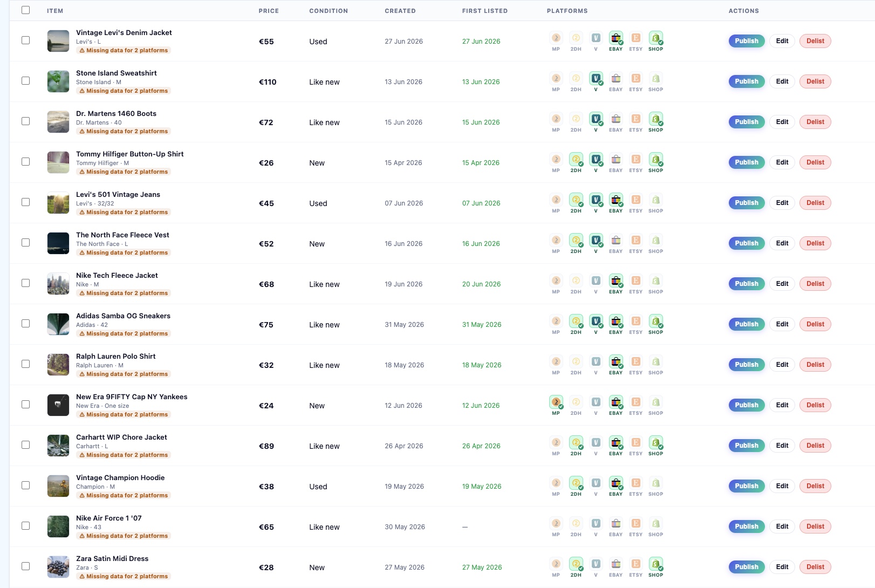Click created date 30 May 2026

click(x=405, y=527)
